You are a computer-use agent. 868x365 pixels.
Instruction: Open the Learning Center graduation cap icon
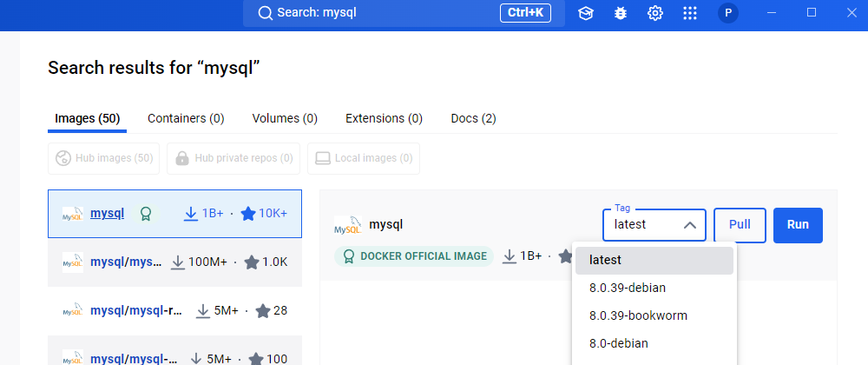tap(586, 13)
